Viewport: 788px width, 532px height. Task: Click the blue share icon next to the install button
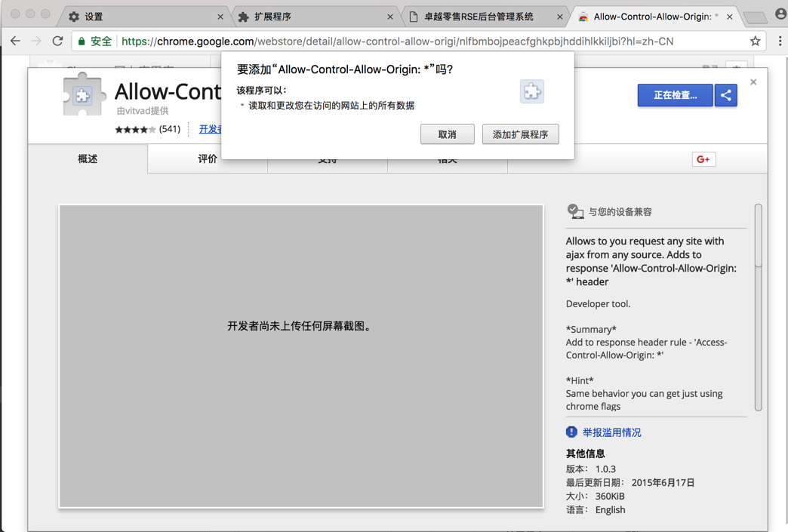(726, 95)
